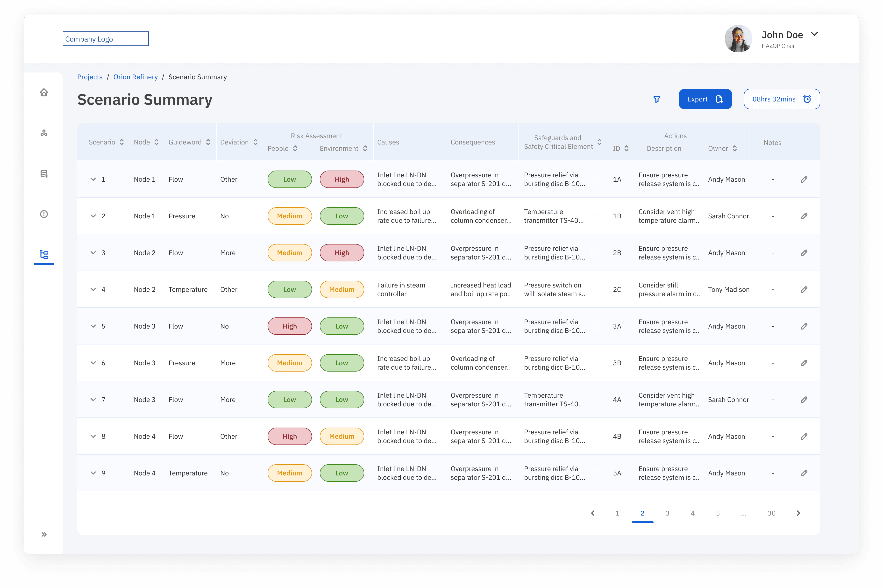Click the Export button
The height and width of the screenshot is (588, 883).
pyautogui.click(x=705, y=99)
